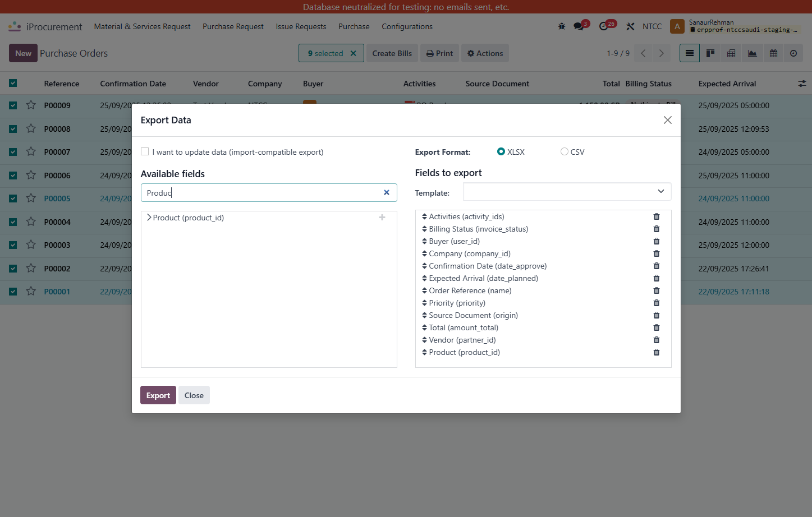812x517 pixels.
Task: Close the Export Data dialog with X
Action: pos(667,120)
